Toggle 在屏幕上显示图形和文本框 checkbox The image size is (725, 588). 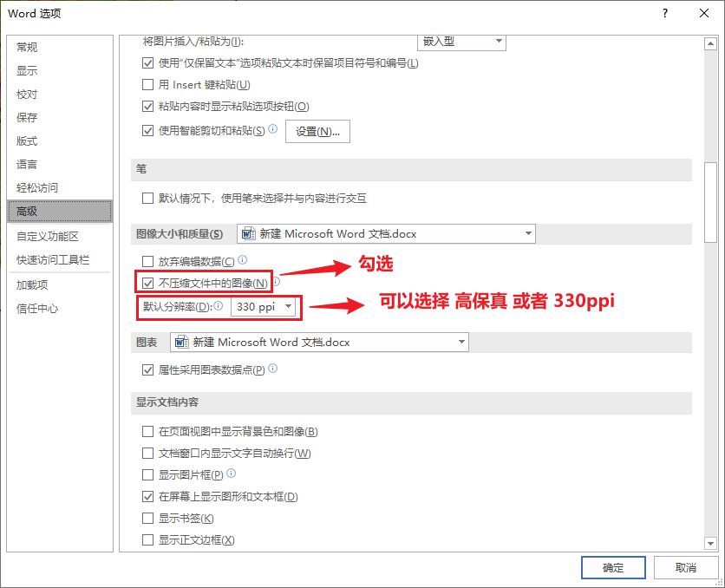(147, 496)
